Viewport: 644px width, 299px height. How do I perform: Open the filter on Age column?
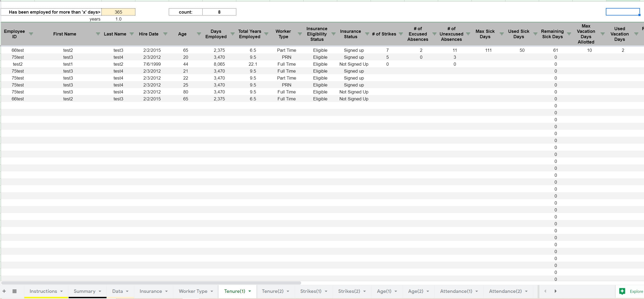tap(199, 34)
